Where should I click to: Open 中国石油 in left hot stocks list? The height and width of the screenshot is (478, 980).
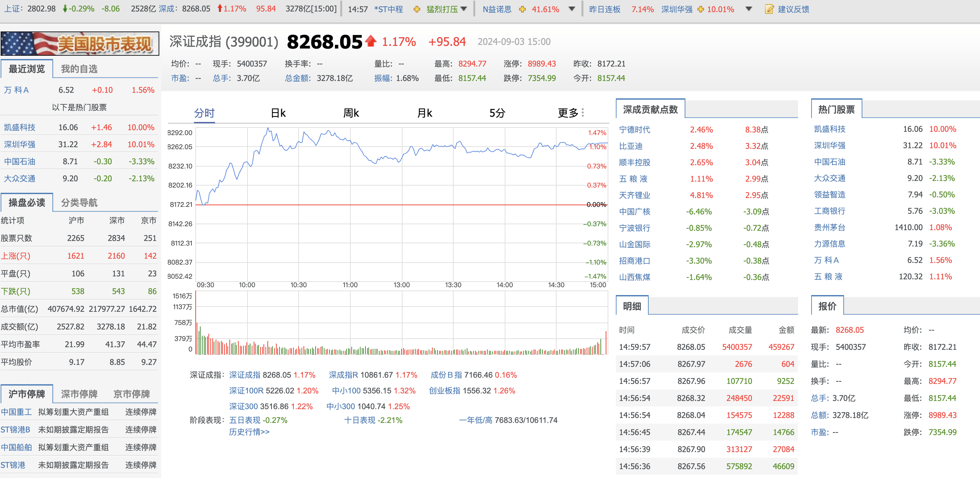pyautogui.click(x=19, y=161)
